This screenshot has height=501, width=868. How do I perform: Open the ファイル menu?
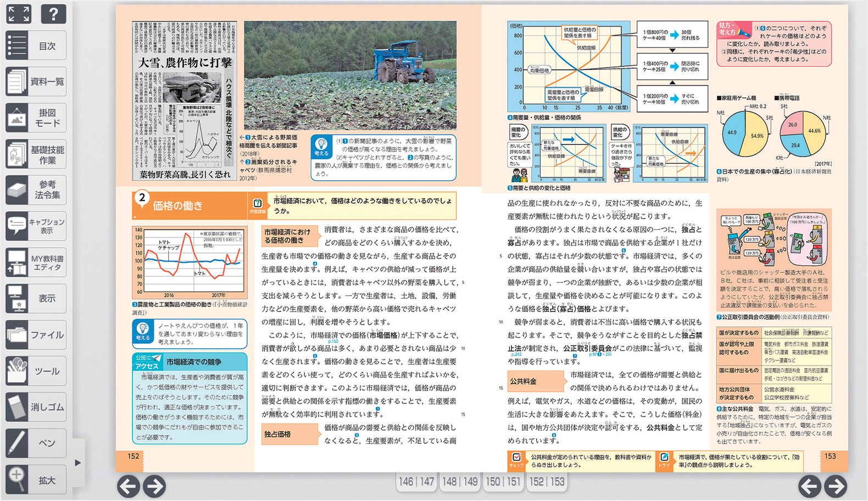coord(36,335)
